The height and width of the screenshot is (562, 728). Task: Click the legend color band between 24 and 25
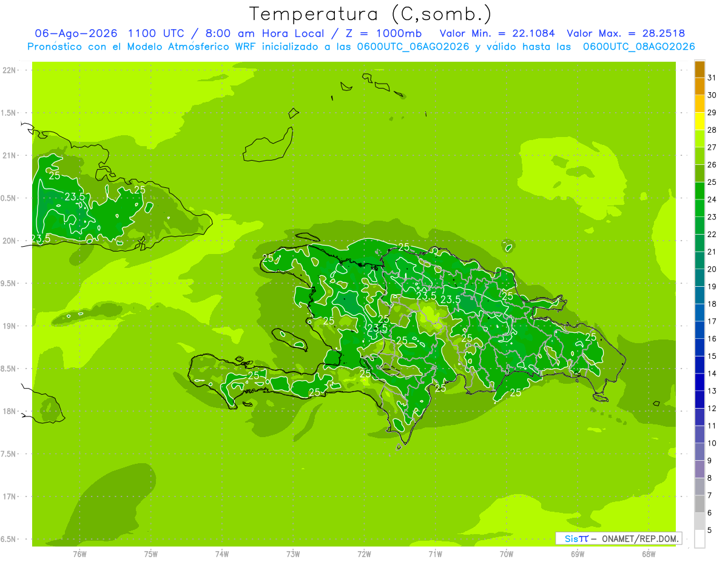pos(699,191)
